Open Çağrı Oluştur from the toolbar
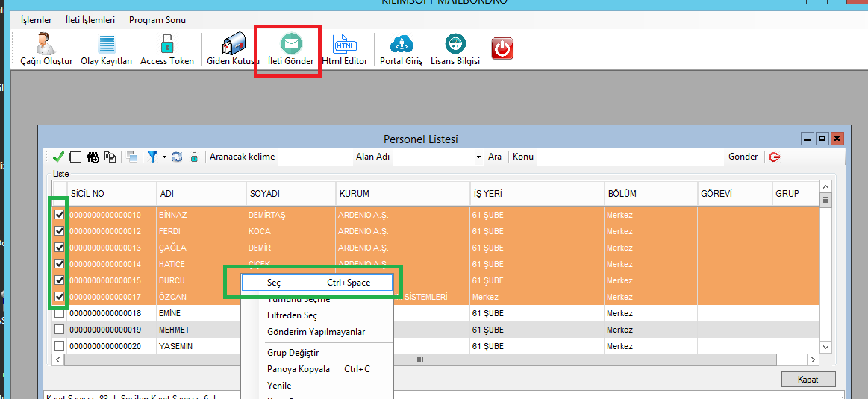The width and height of the screenshot is (868, 399). (x=46, y=49)
